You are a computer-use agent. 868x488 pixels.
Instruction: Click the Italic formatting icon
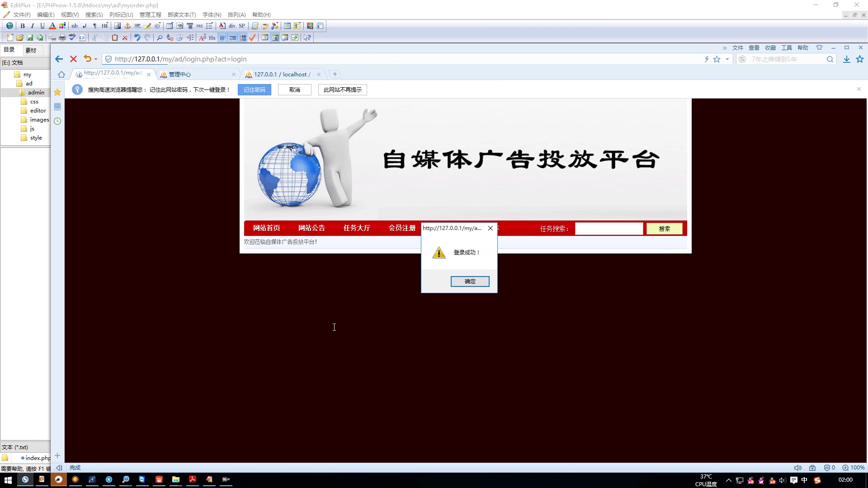pyautogui.click(x=33, y=26)
